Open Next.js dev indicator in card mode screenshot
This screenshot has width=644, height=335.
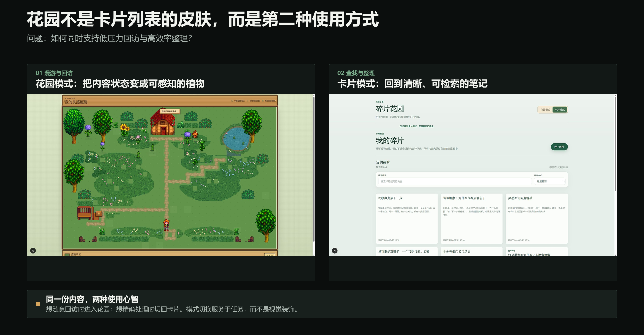click(x=334, y=251)
